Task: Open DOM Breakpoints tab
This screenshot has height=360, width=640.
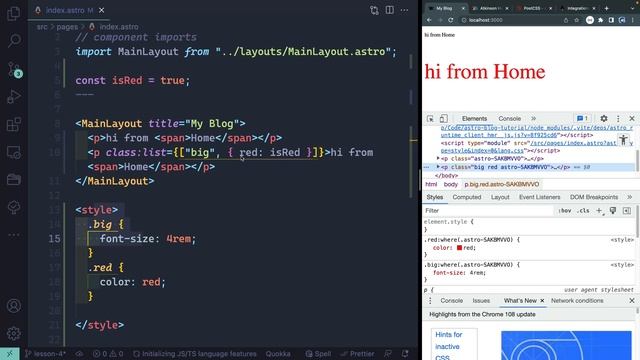Action: [x=594, y=197]
